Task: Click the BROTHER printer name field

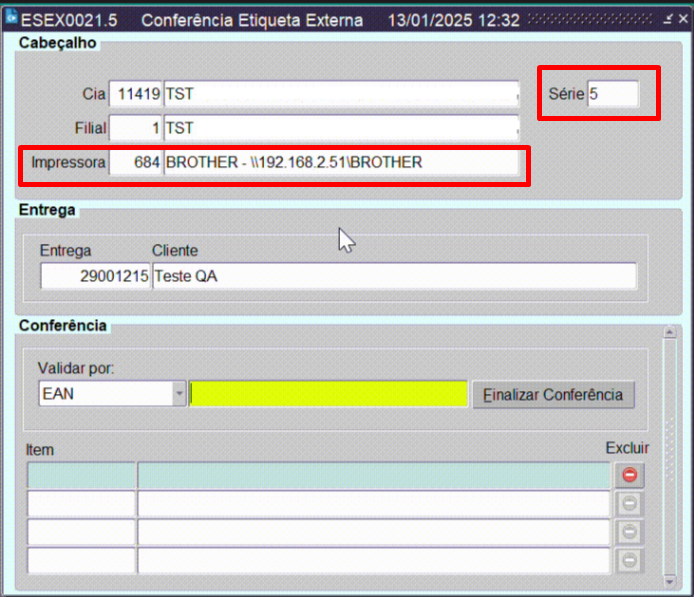Action: [341, 162]
